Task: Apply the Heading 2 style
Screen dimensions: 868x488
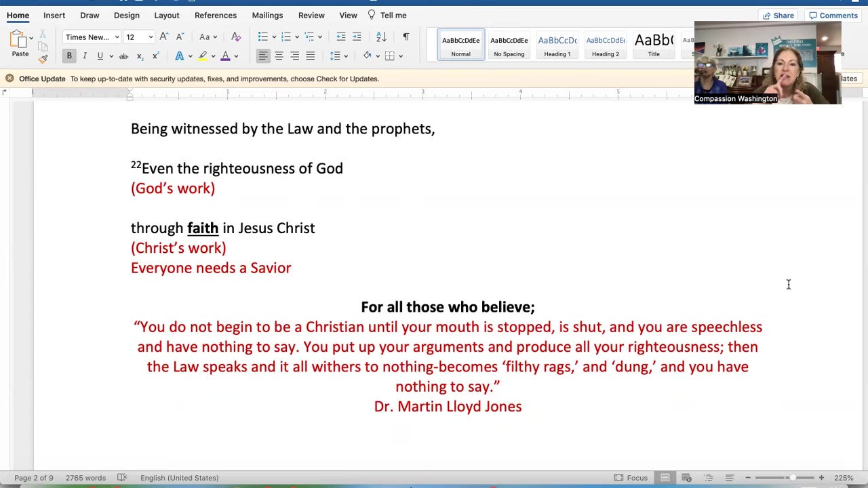Action: (605, 45)
